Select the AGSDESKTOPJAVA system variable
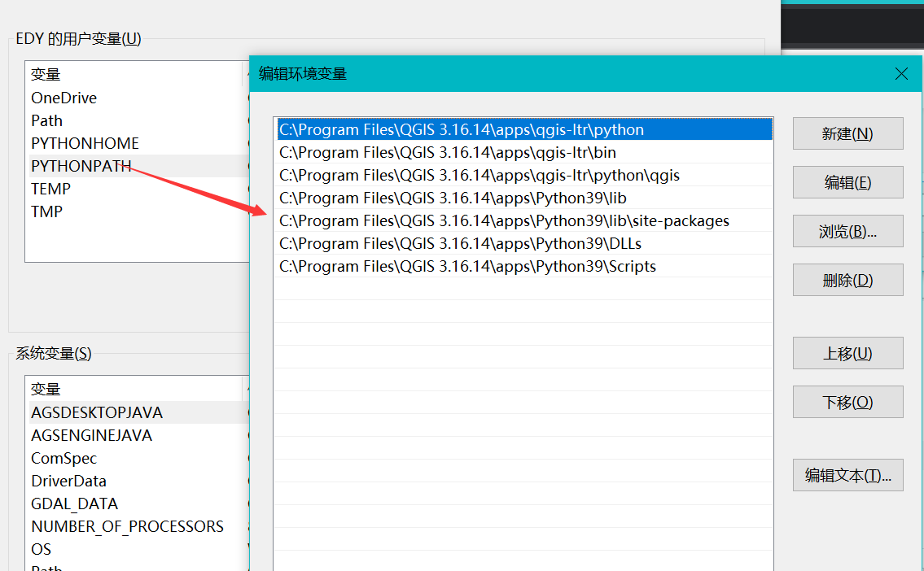This screenshot has height=571, width=924. [x=92, y=412]
